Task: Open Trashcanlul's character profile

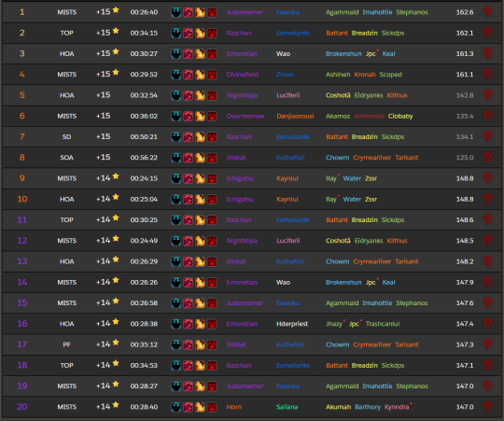Action: coord(383,324)
